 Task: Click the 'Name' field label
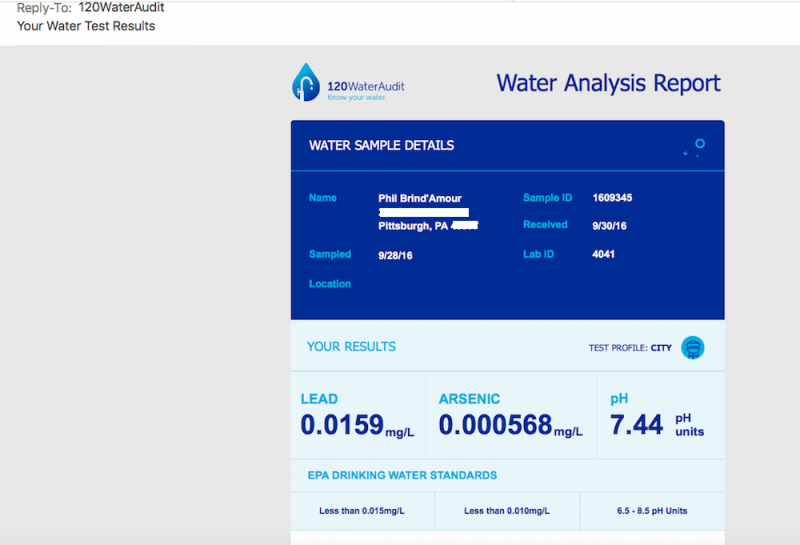point(322,198)
